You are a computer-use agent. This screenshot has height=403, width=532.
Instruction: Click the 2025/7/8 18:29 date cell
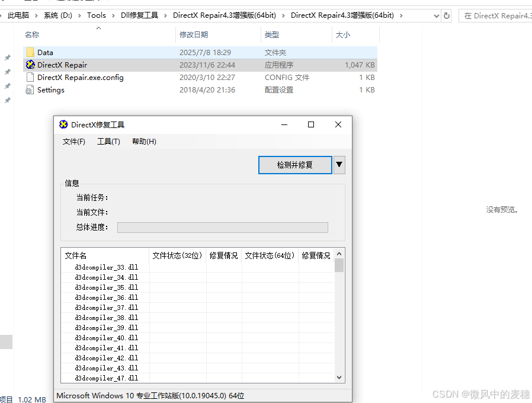[x=205, y=53]
